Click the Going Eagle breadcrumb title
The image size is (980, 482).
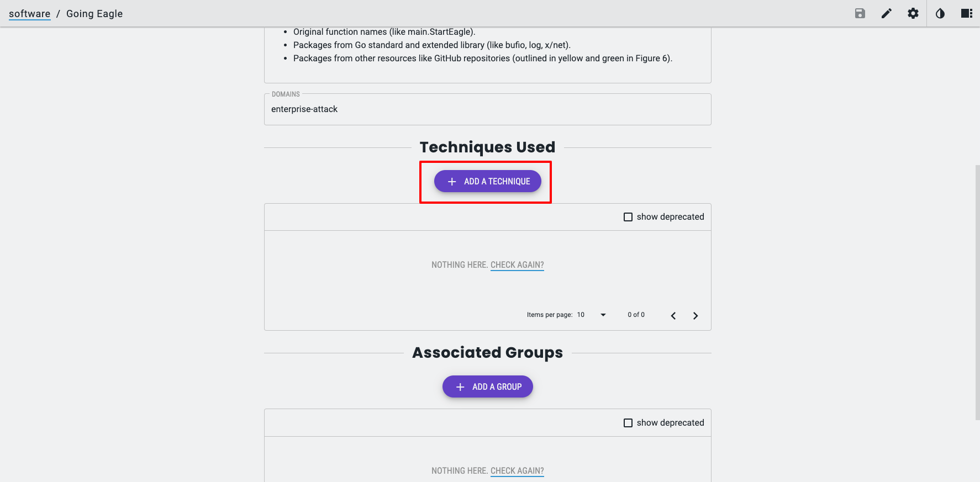(x=94, y=14)
